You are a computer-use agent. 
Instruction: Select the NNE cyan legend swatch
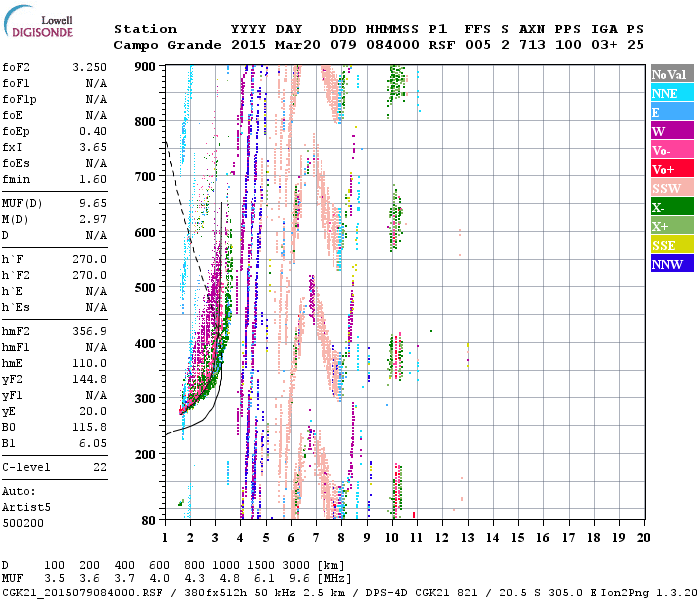tap(672, 93)
